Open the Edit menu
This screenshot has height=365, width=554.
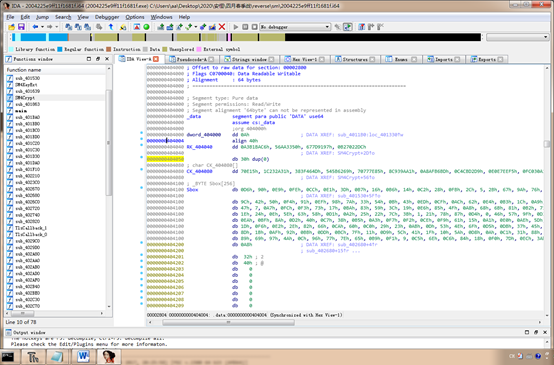(x=25, y=17)
